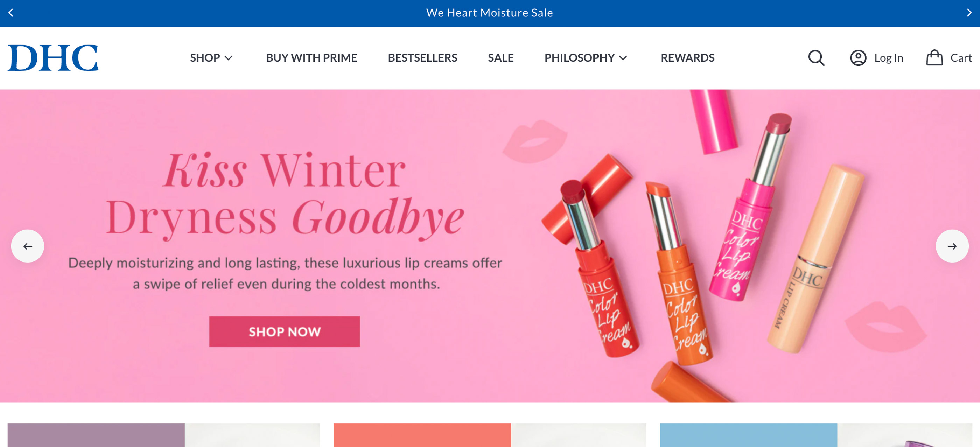Go to previous announcement banner arrow
Screen dimensions: 980x447
(x=10, y=13)
